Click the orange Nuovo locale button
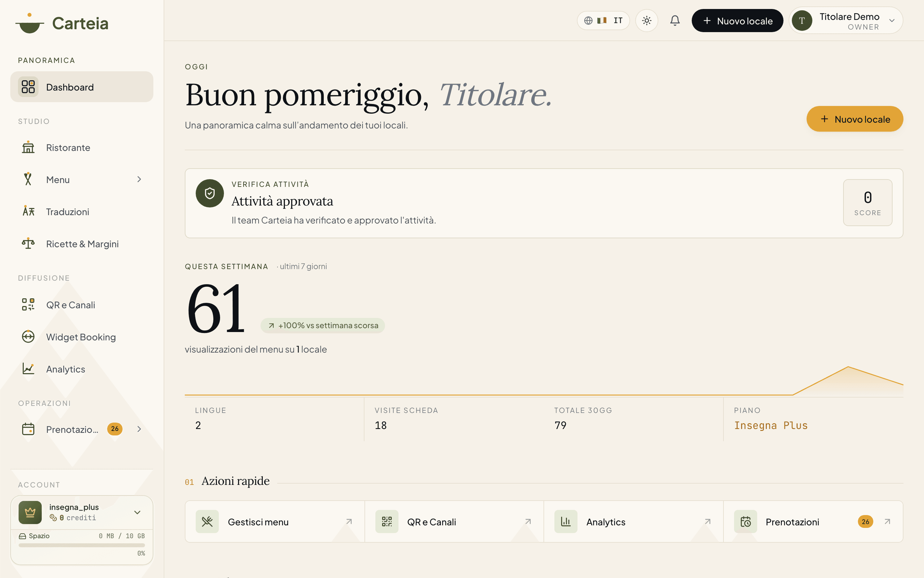The height and width of the screenshot is (578, 924). (854, 119)
